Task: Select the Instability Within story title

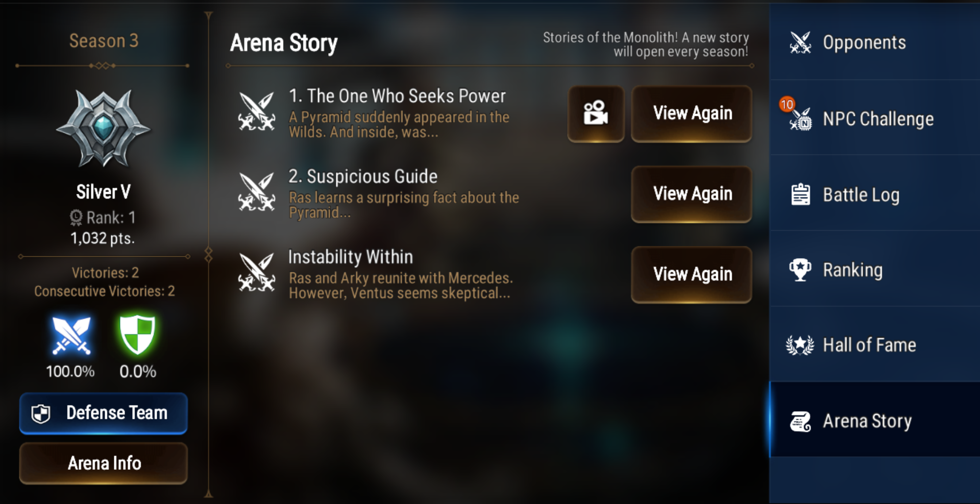Action: coord(350,257)
